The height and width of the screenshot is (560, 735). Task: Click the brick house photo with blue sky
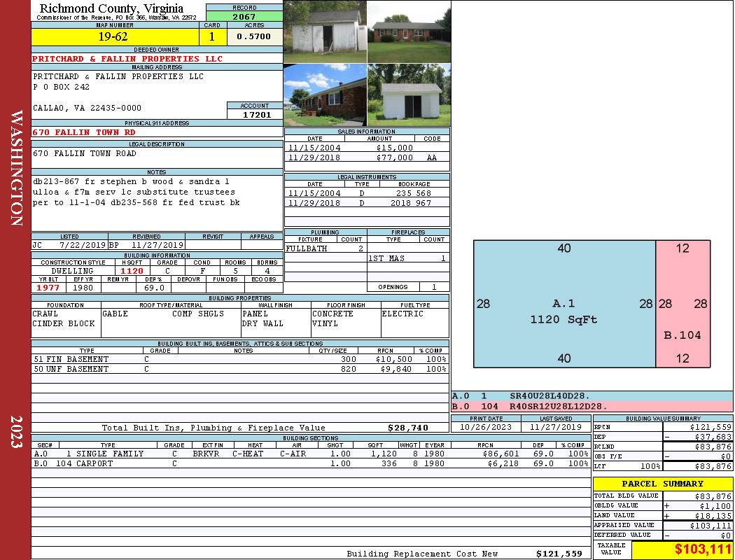325,94
